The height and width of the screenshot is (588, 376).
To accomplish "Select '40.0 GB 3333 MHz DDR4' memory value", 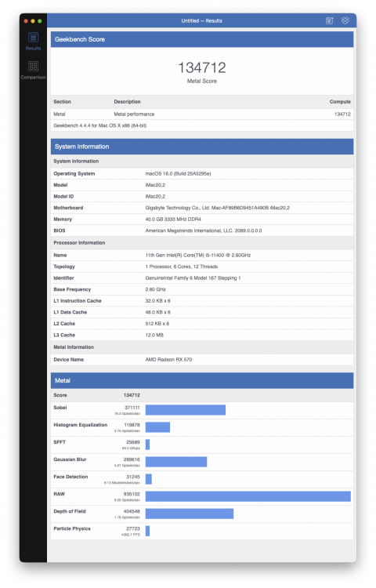I will coord(173,220).
